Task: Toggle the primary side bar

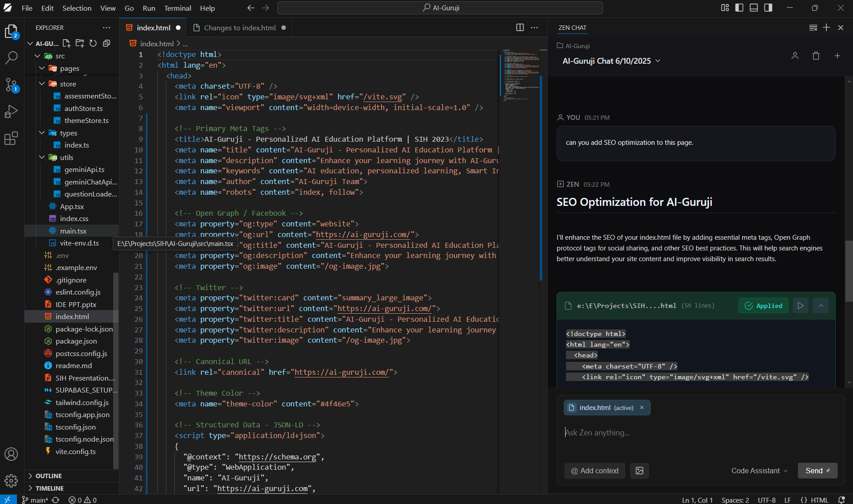Action: (x=739, y=8)
